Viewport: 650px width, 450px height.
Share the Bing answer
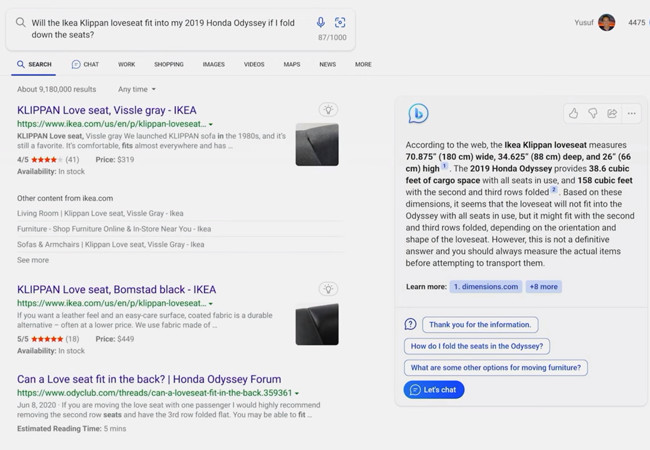pos(612,113)
